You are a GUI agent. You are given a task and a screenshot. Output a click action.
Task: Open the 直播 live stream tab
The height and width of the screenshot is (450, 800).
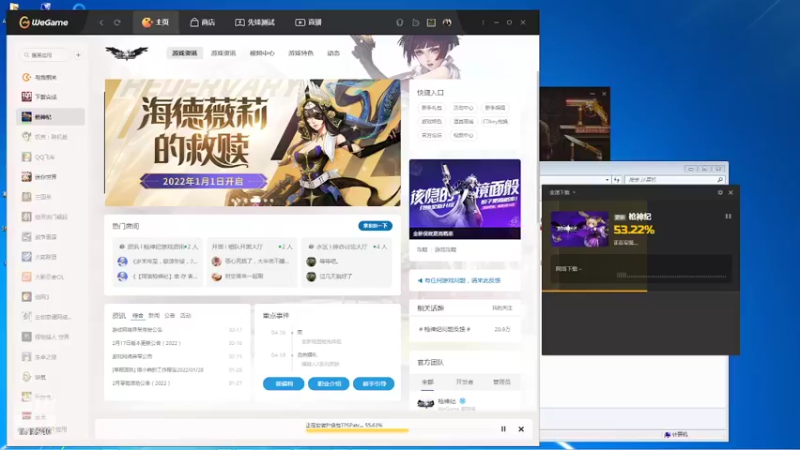pyautogui.click(x=309, y=22)
